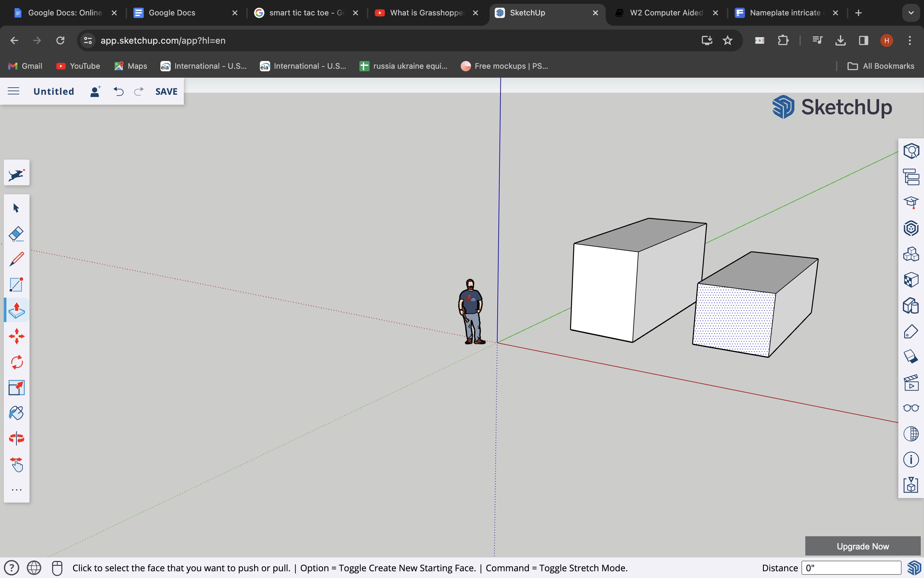Close the SketchUp browser tab
Screen dimensions: 924x578
(595, 13)
